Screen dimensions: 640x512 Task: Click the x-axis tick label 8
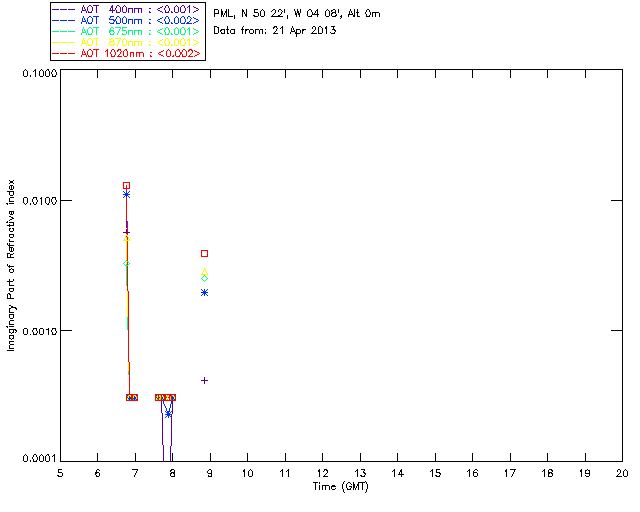coord(173,473)
